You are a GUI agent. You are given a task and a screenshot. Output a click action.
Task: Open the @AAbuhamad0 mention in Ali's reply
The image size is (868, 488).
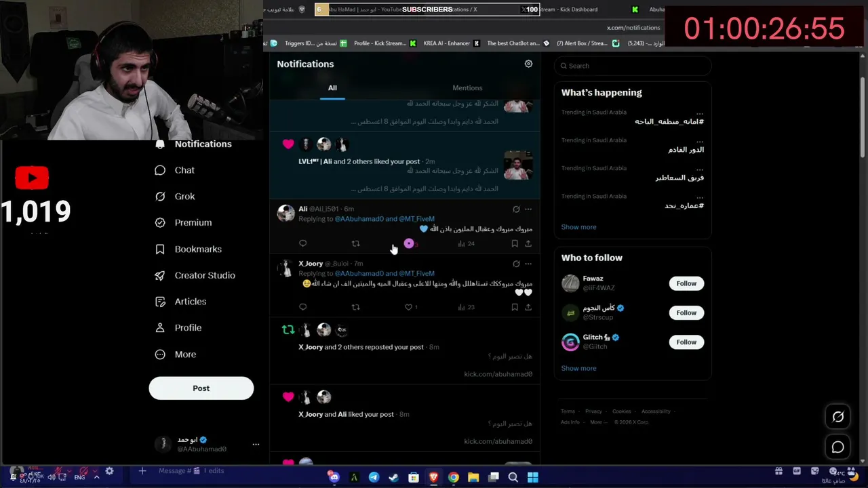pos(359,219)
